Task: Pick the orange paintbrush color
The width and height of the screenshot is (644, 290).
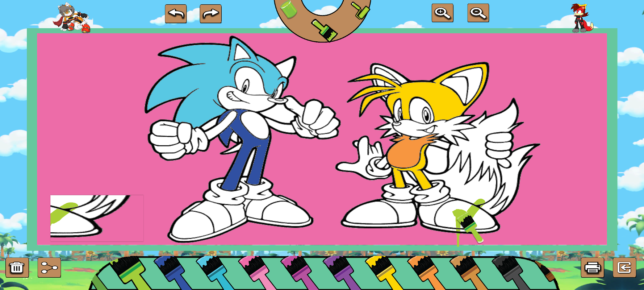Action: (427, 273)
